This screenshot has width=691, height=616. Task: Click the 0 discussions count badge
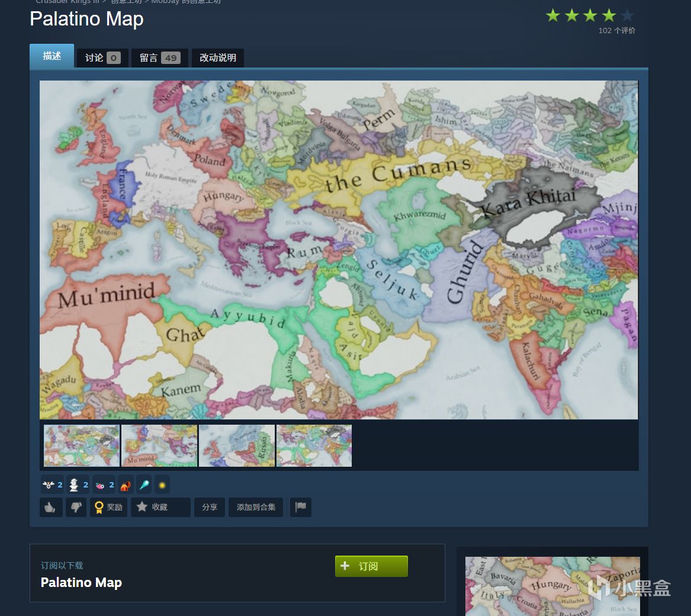coord(113,58)
